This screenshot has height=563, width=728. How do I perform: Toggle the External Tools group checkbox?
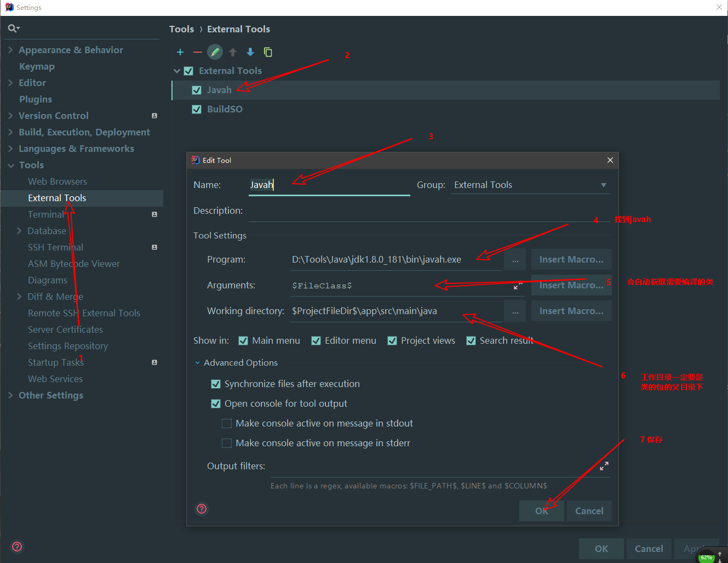[x=188, y=71]
